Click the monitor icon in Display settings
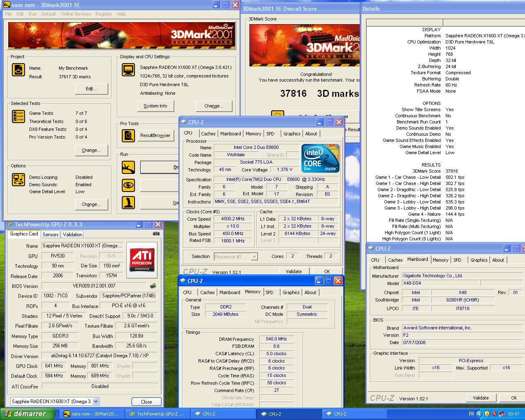Screen dimensions: 525x420 (128, 70)
